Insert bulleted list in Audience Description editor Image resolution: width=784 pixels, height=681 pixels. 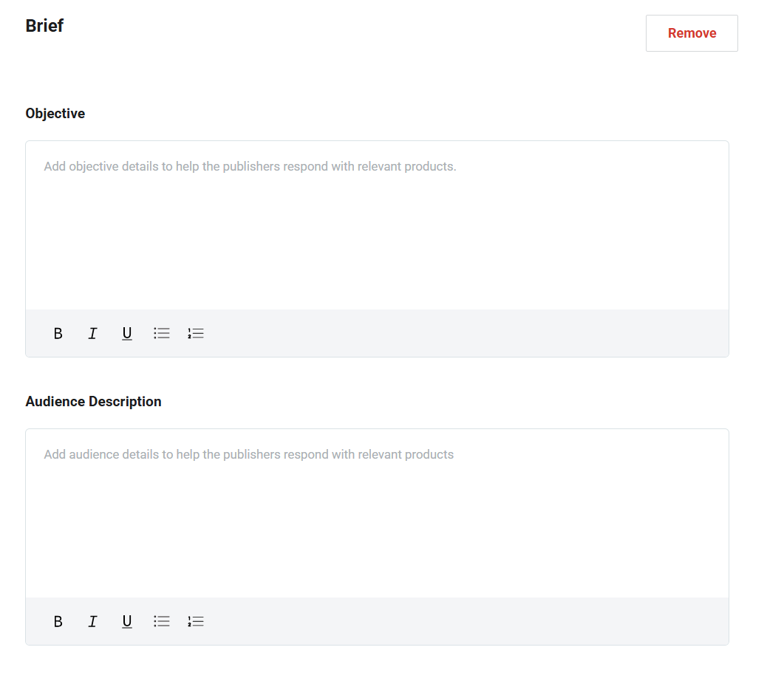point(162,621)
